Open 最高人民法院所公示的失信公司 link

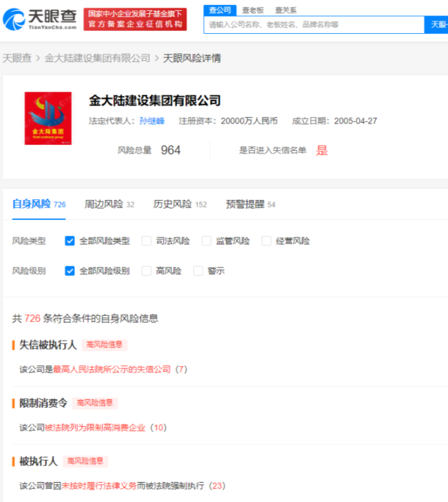pyautogui.click(x=112, y=369)
